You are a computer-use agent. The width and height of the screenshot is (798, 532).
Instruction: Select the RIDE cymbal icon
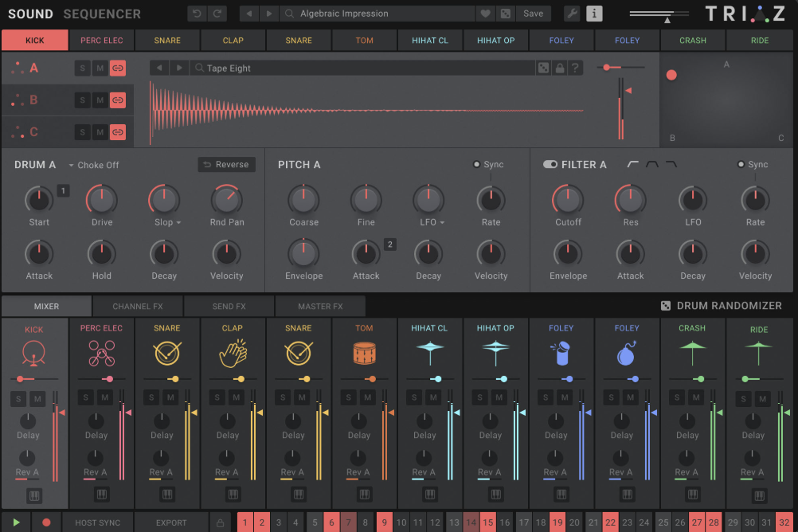pos(758,353)
